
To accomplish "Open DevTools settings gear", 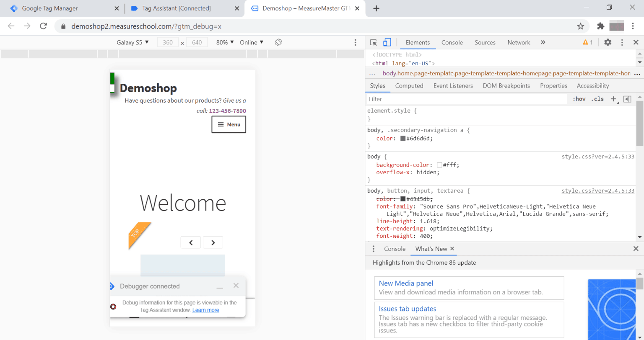I will pyautogui.click(x=608, y=42).
